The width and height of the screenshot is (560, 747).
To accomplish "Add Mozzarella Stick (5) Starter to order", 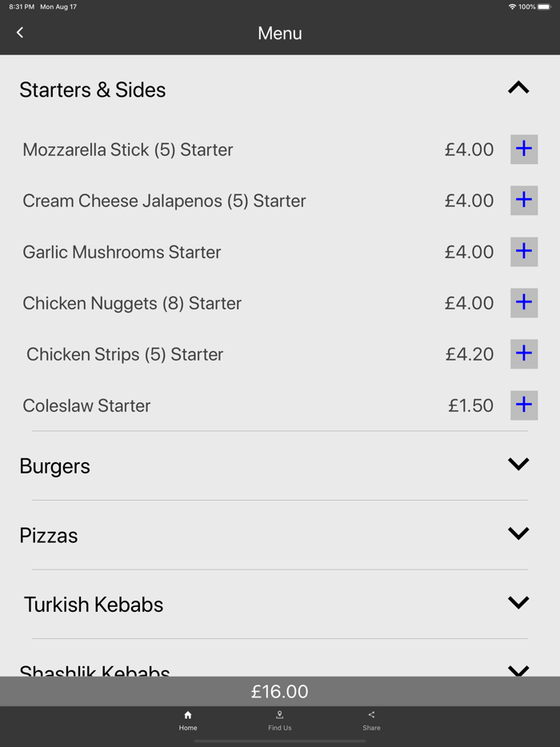I will coord(524,149).
